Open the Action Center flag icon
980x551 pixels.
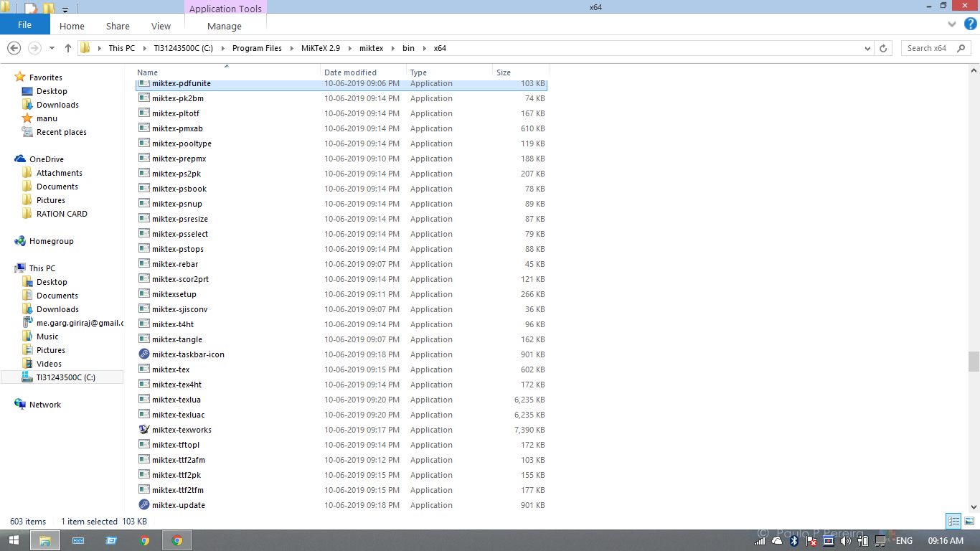pyautogui.click(x=811, y=541)
